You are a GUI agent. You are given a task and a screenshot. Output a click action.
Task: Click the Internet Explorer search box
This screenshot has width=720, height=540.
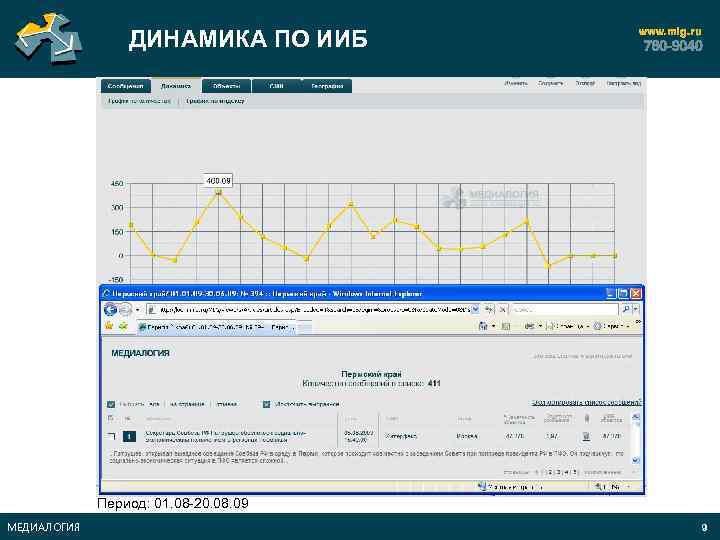(x=564, y=310)
